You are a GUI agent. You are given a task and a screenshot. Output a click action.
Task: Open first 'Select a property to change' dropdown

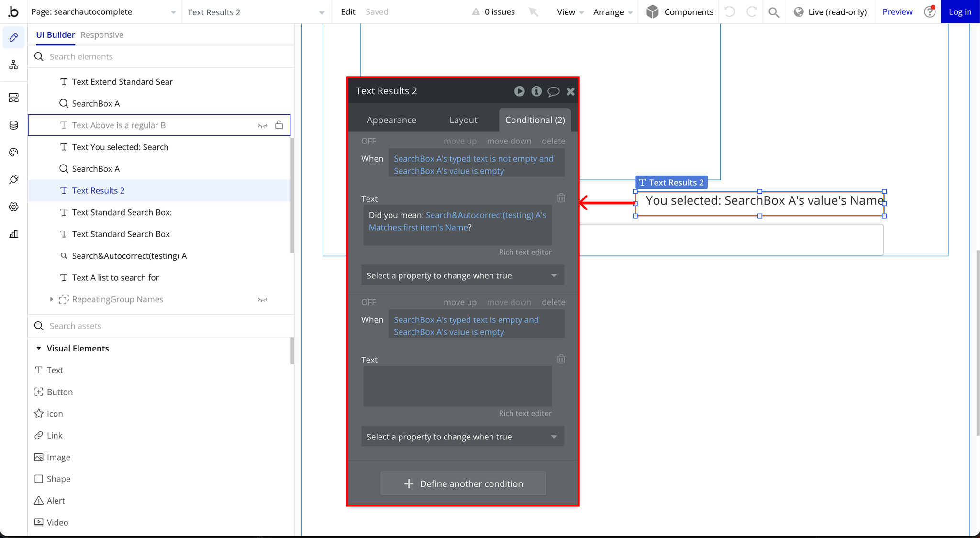[462, 275]
